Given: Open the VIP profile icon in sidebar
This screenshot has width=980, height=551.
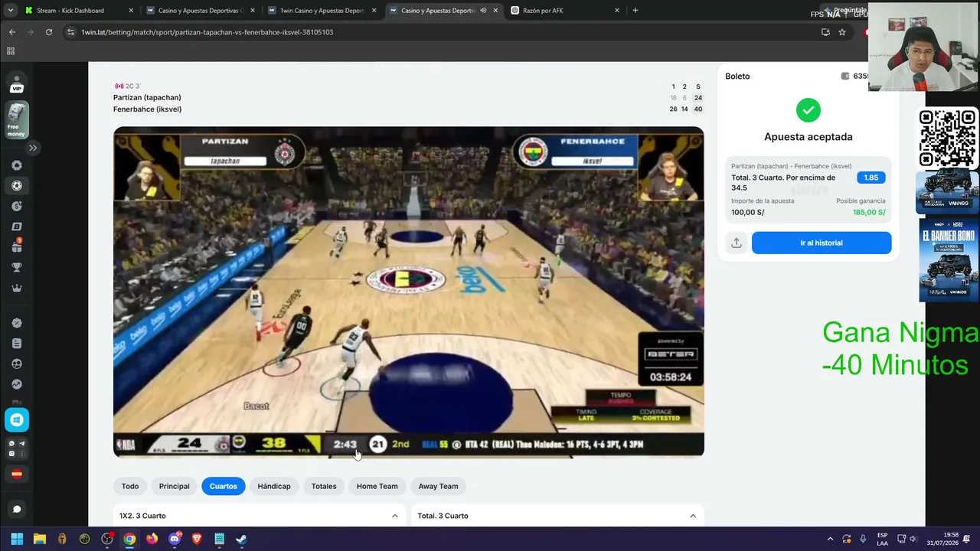Looking at the screenshot, I should pyautogui.click(x=17, y=83).
